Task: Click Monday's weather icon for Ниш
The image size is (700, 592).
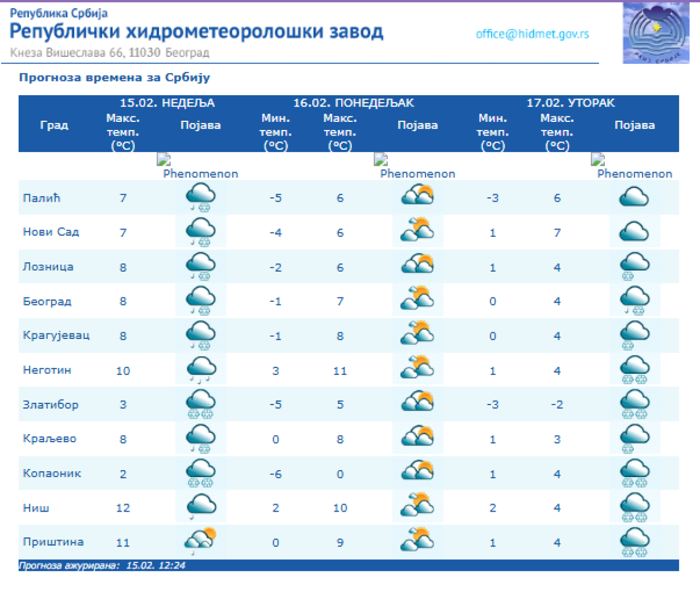Action: click(x=417, y=507)
